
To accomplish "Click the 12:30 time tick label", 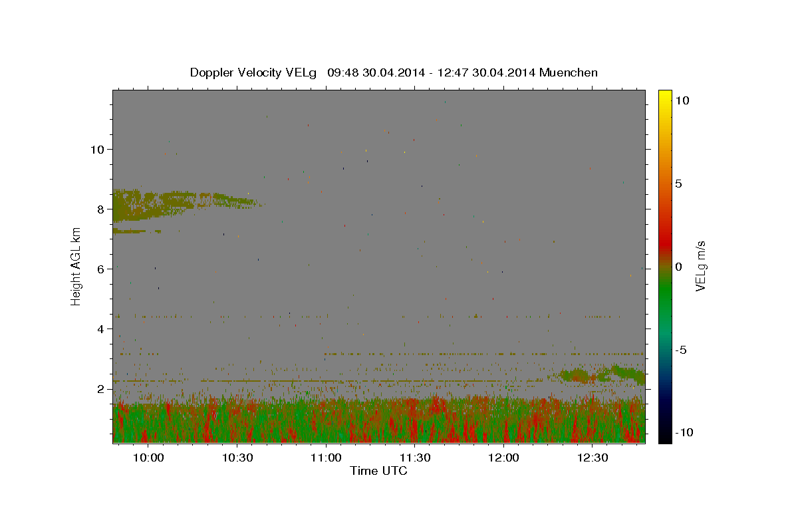I will pos(593,458).
